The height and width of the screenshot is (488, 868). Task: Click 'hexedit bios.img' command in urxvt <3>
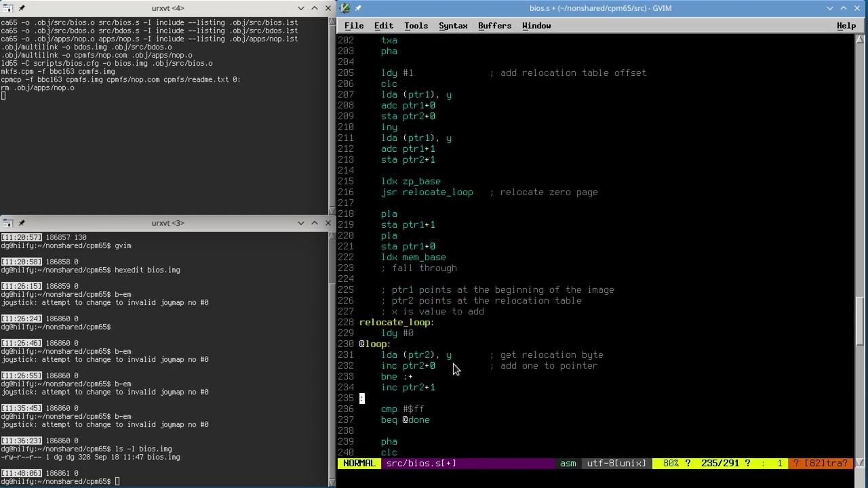tap(147, 270)
